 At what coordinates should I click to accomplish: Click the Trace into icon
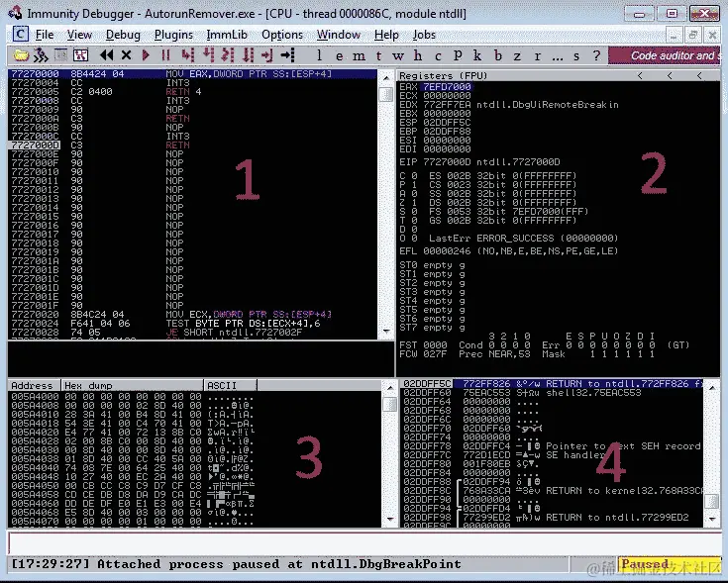(228, 55)
